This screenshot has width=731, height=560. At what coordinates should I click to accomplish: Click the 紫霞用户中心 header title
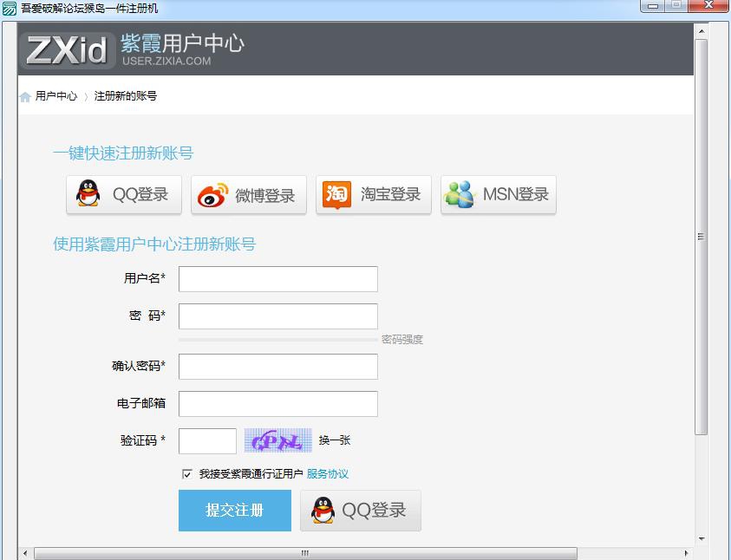tap(182, 43)
